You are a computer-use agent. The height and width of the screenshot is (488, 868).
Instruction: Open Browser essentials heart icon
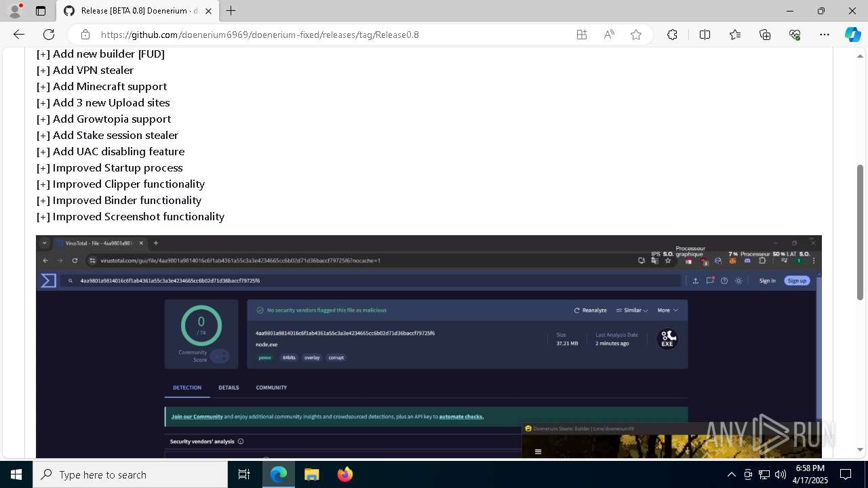[795, 35]
